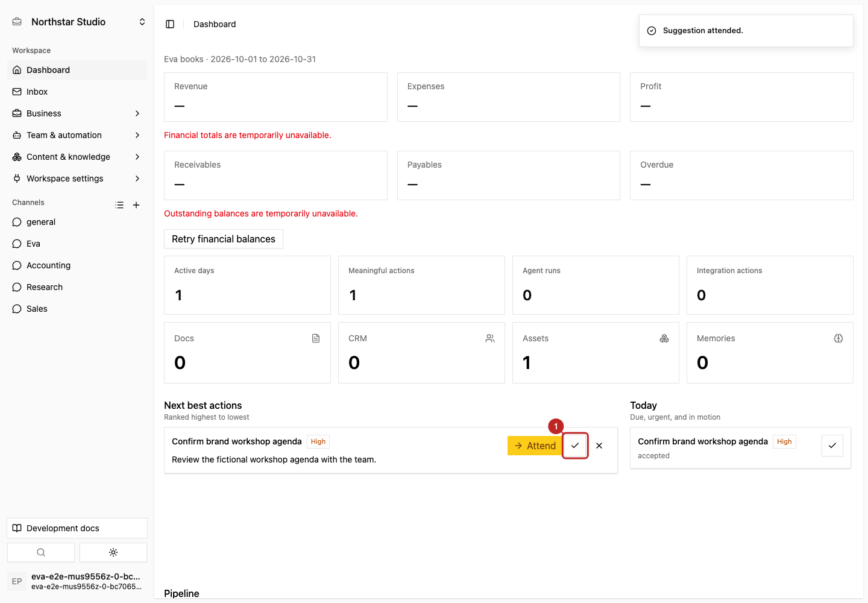This screenshot has height=603, width=868.
Task: Click the Memories card brain icon
Action: click(x=838, y=338)
